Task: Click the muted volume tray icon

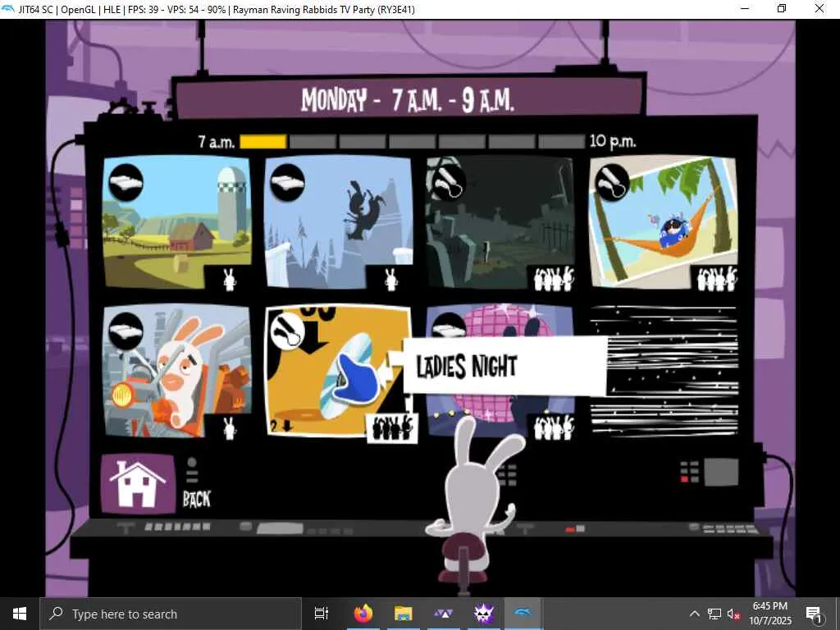Action: (733, 614)
